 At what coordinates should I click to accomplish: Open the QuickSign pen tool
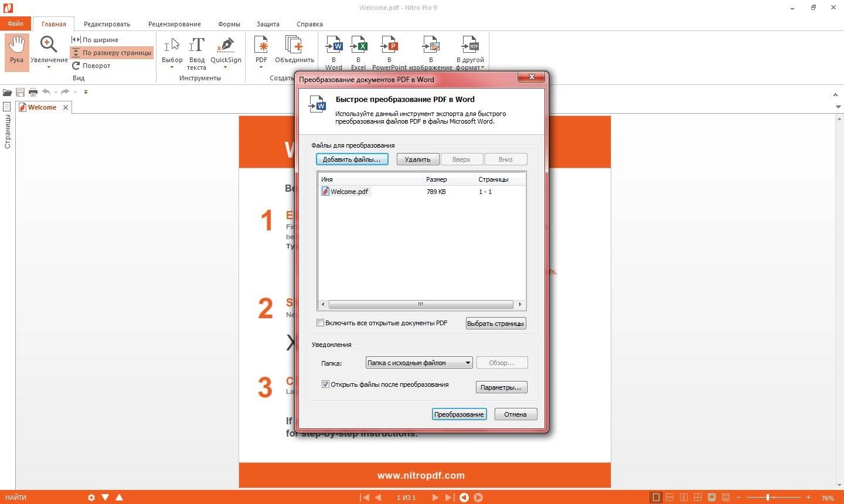pyautogui.click(x=226, y=45)
